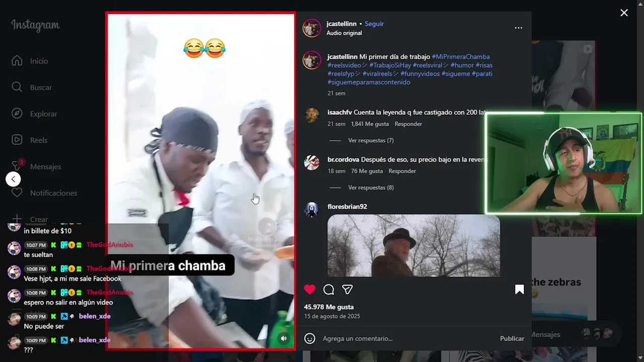644x362 pixels.
Task: Open the Reels icon in sidebar
Action: (17, 140)
